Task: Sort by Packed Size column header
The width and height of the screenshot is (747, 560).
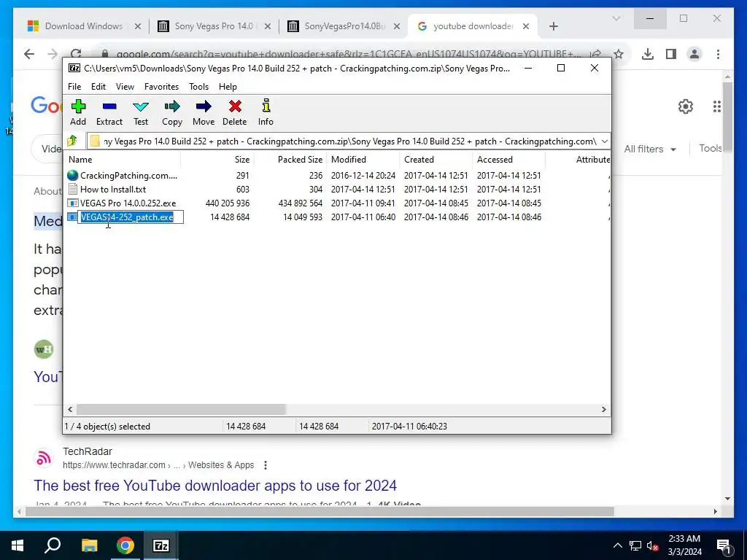Action: click(290, 160)
